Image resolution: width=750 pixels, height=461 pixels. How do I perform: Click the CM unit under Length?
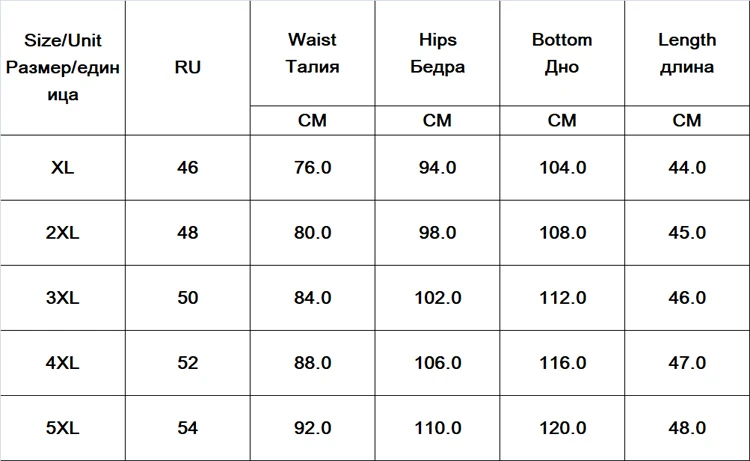(687, 120)
